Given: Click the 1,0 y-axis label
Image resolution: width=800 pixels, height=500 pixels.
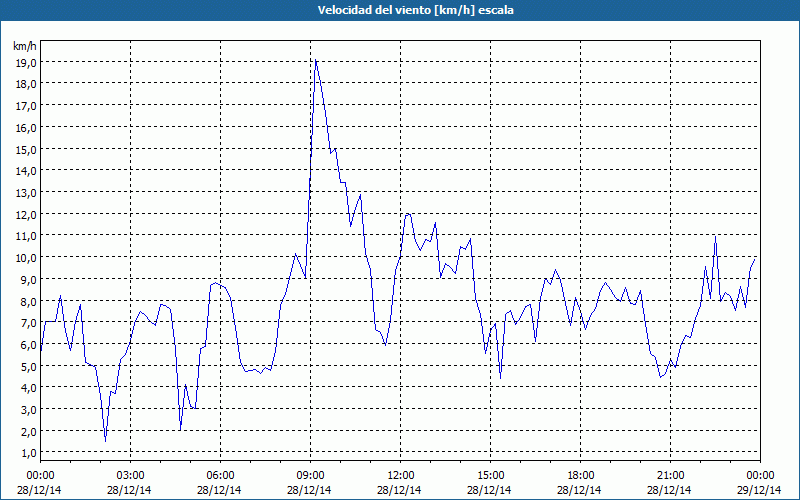Looking at the screenshot, I should click(x=29, y=453).
